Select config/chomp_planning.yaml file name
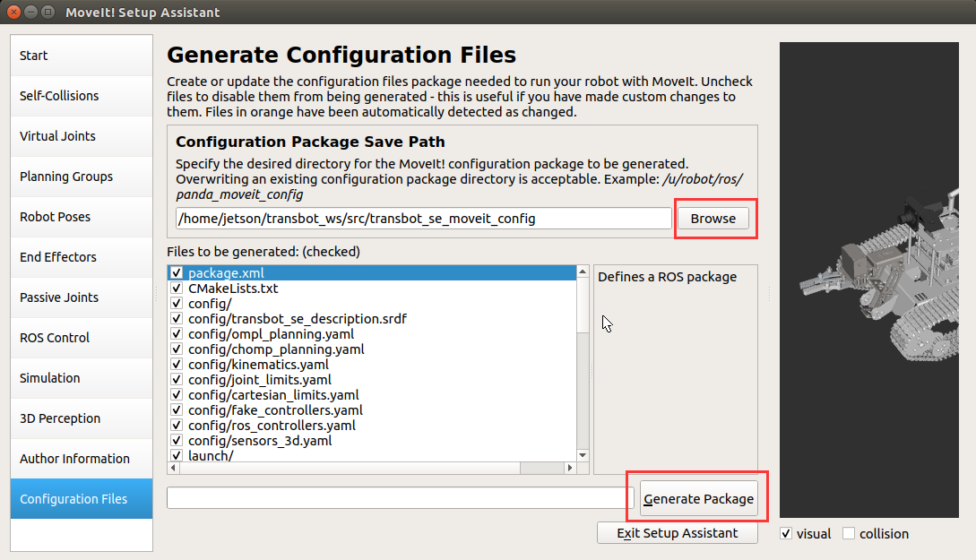The width and height of the screenshot is (976, 560). click(x=276, y=349)
